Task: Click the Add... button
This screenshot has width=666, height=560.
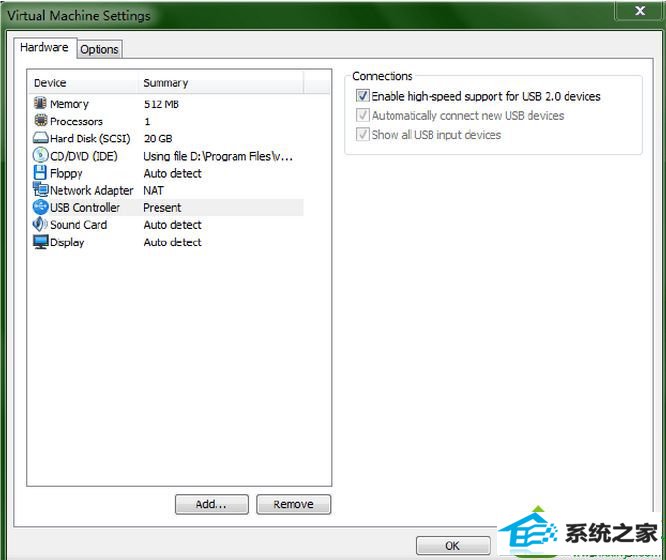Action: click(x=212, y=504)
